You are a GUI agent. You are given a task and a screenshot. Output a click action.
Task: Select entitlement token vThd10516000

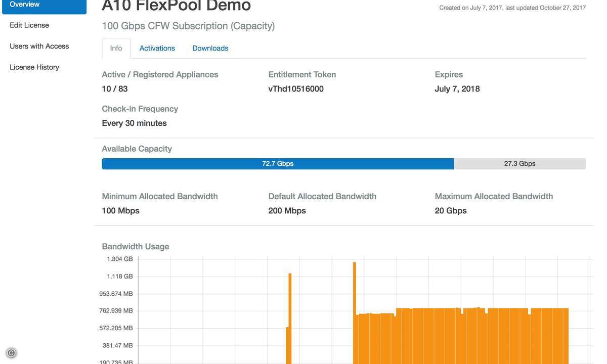296,89
